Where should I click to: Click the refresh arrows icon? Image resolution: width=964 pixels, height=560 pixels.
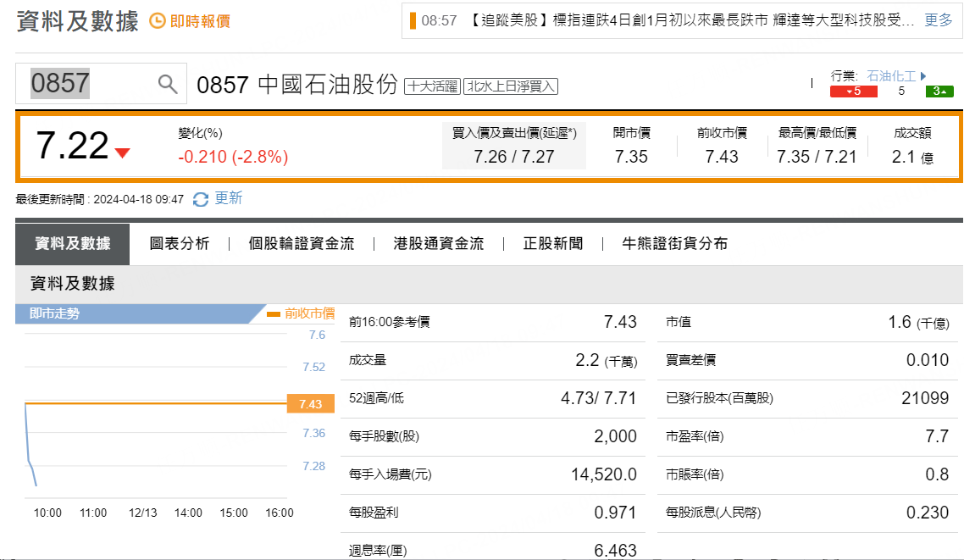tap(201, 199)
